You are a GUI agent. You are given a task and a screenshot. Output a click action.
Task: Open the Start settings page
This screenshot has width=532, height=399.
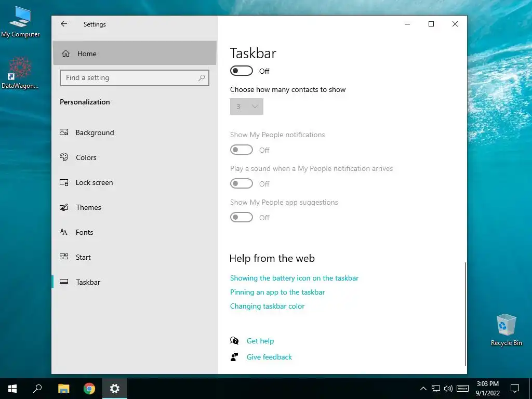(135, 257)
